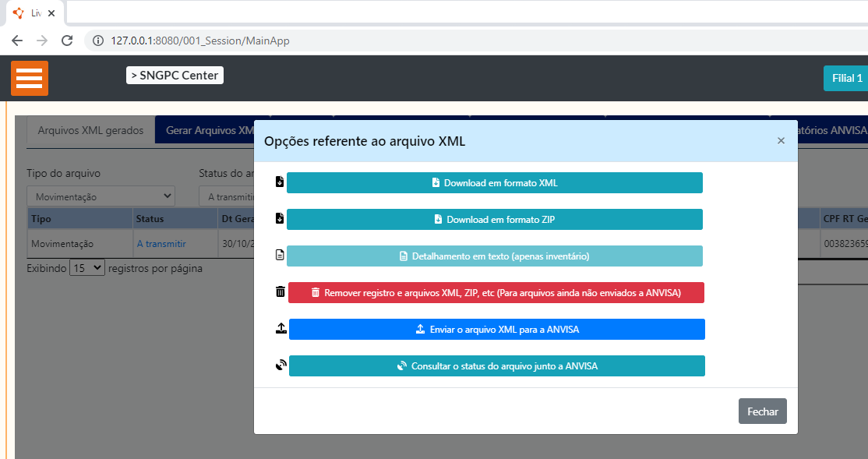
Task: Close the XML options dialog with X
Action: coord(781,141)
